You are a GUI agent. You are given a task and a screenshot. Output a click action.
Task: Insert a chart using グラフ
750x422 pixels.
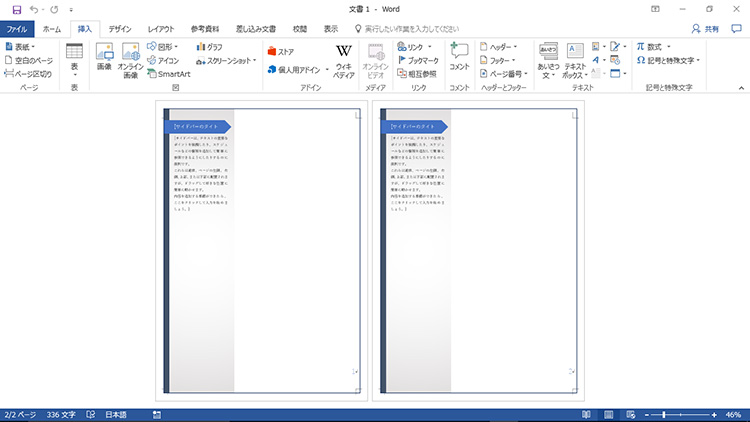pyautogui.click(x=209, y=46)
